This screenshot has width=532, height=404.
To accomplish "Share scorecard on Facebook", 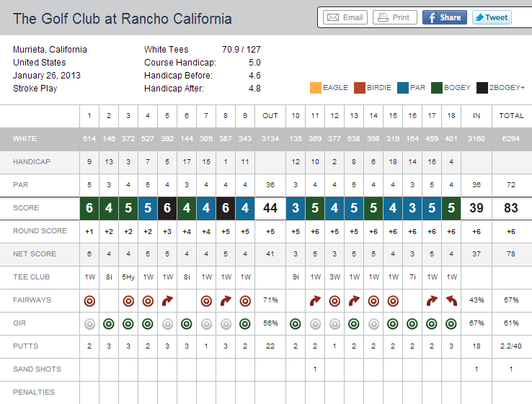I will (x=444, y=17).
